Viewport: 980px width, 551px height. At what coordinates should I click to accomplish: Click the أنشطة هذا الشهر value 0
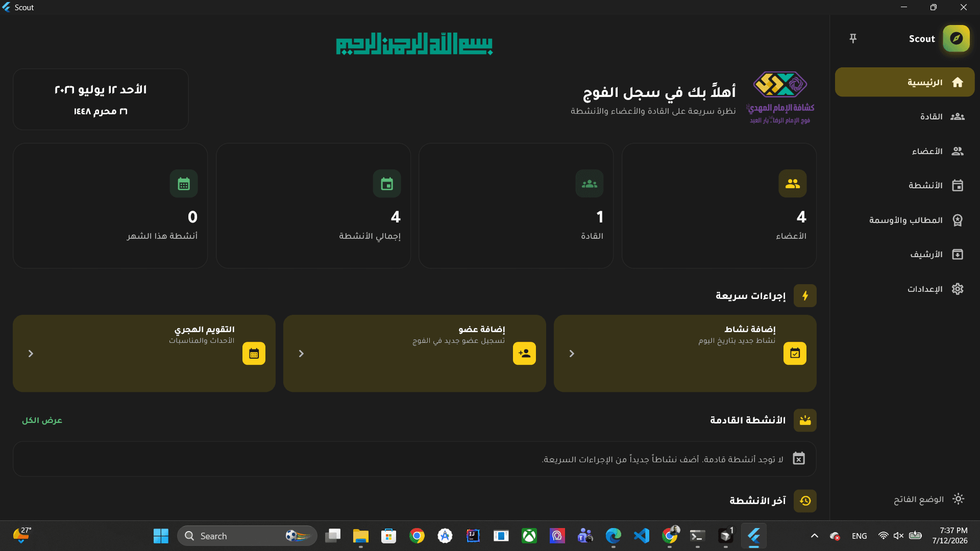point(192,217)
